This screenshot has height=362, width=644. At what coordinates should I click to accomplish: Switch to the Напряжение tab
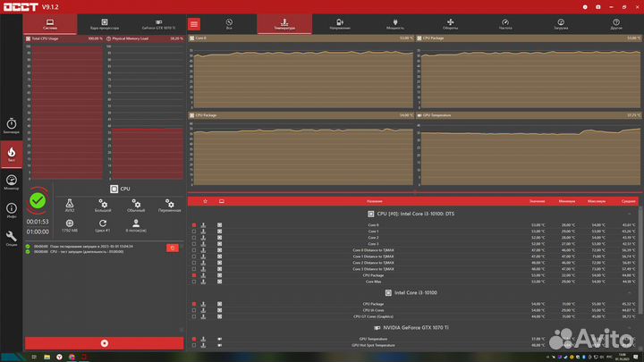(340, 24)
